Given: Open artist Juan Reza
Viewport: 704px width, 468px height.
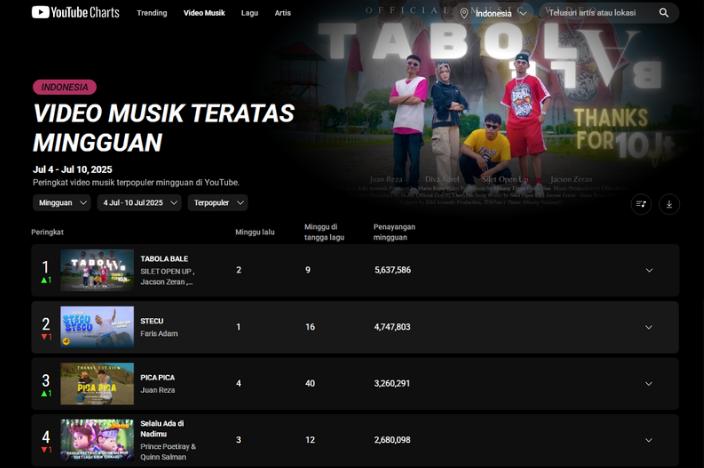Looking at the screenshot, I should click(x=158, y=390).
